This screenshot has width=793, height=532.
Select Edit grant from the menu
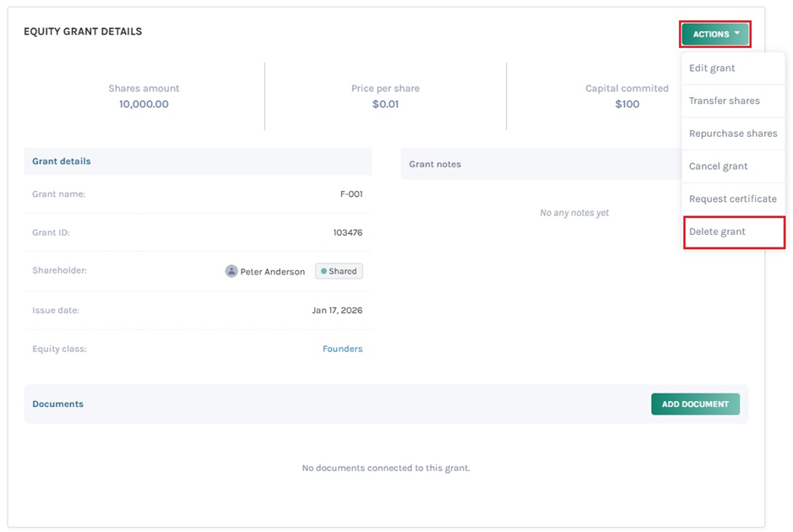[712, 68]
